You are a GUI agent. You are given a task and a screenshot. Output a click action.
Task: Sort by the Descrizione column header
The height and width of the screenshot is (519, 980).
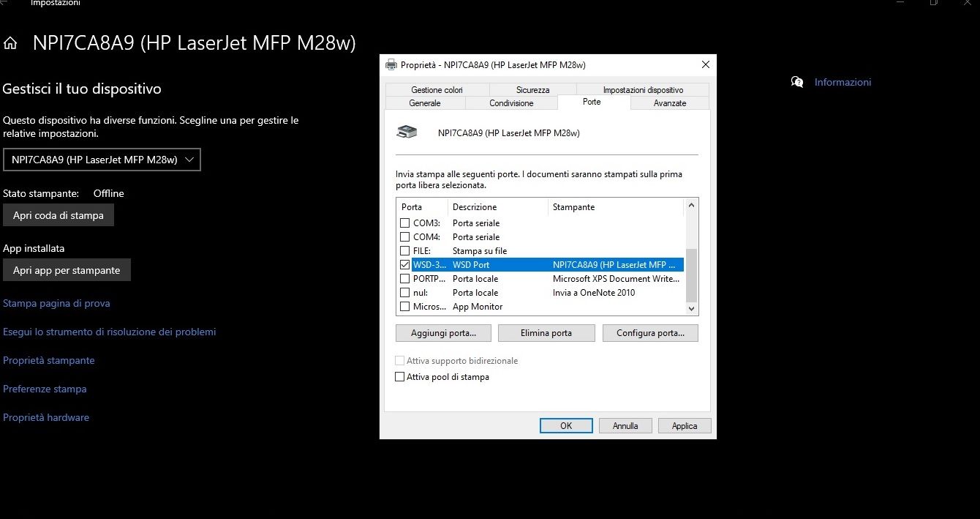(x=497, y=207)
